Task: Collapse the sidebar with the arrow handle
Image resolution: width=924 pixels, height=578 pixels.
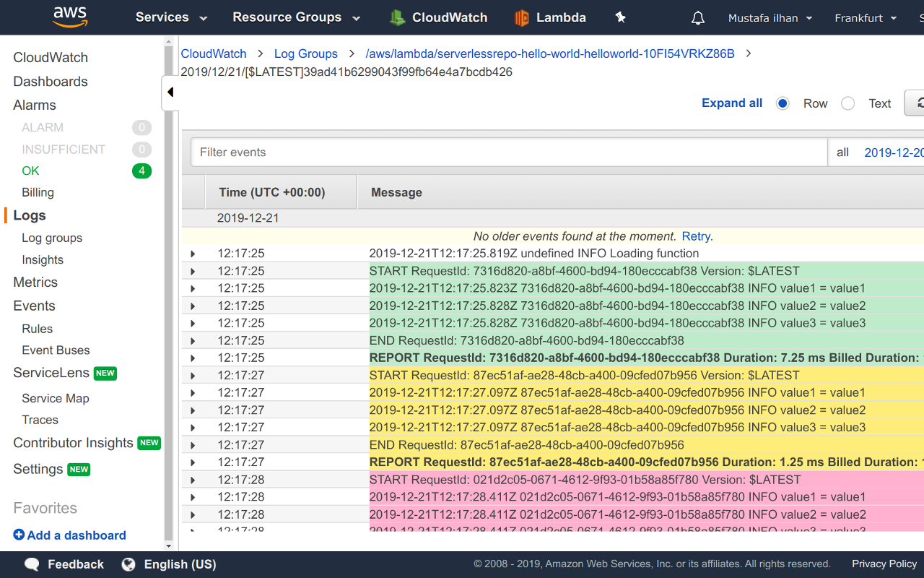Action: click(x=170, y=92)
